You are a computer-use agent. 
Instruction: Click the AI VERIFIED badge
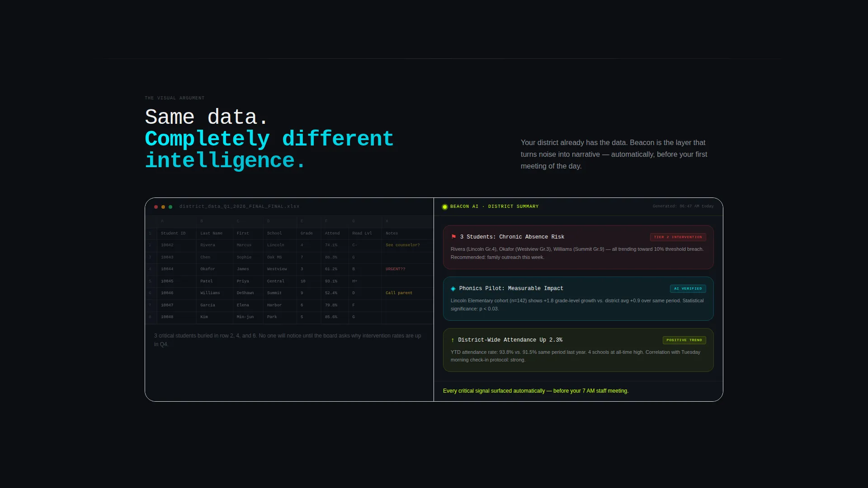[x=688, y=289]
